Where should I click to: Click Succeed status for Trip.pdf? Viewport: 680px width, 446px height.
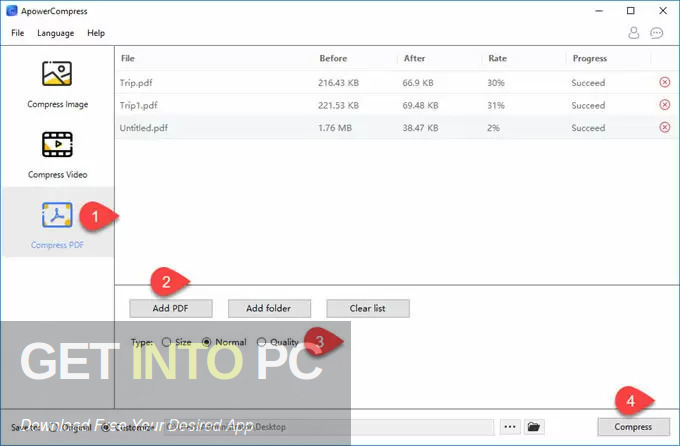click(588, 82)
